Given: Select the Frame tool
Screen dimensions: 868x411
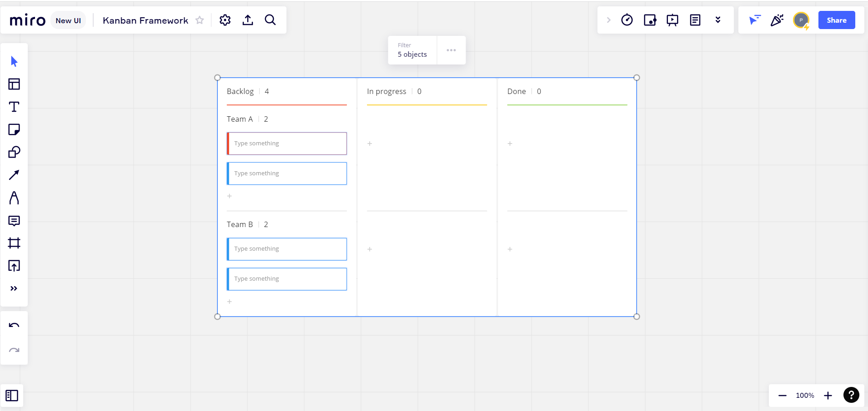Looking at the screenshot, I should (14, 243).
